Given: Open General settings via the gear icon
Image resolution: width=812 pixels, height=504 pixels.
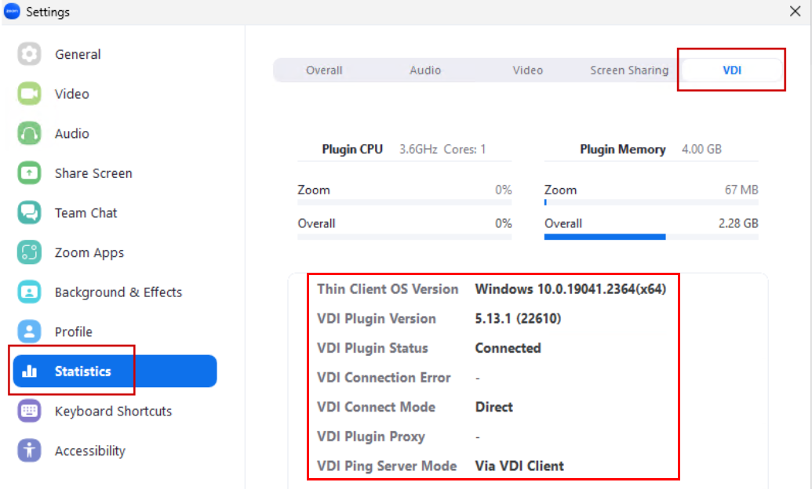Looking at the screenshot, I should tap(28, 54).
